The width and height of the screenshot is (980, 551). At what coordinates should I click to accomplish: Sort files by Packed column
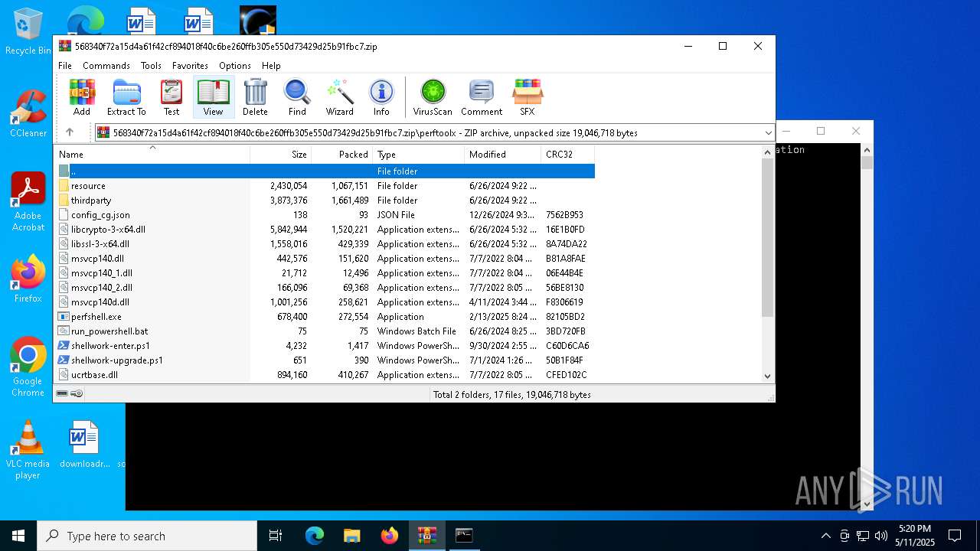point(341,155)
